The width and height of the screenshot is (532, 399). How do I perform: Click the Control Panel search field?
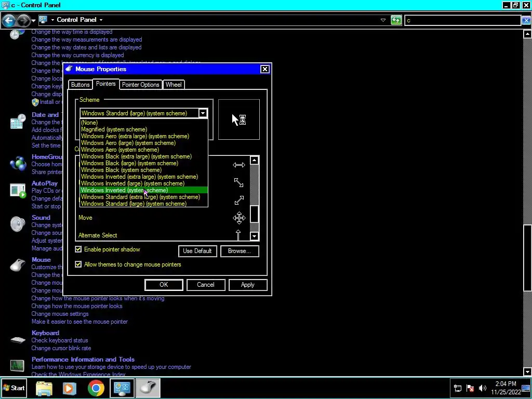coord(462,20)
